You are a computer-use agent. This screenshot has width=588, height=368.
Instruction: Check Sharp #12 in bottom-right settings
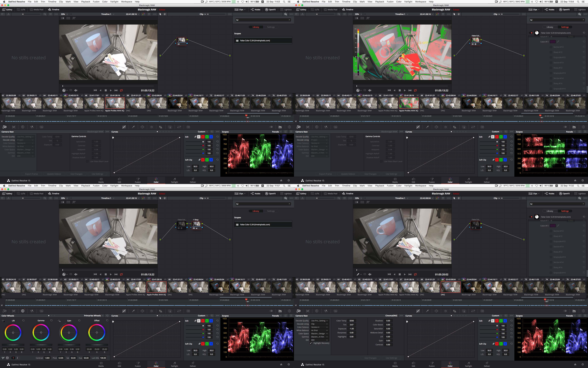pos(551,236)
